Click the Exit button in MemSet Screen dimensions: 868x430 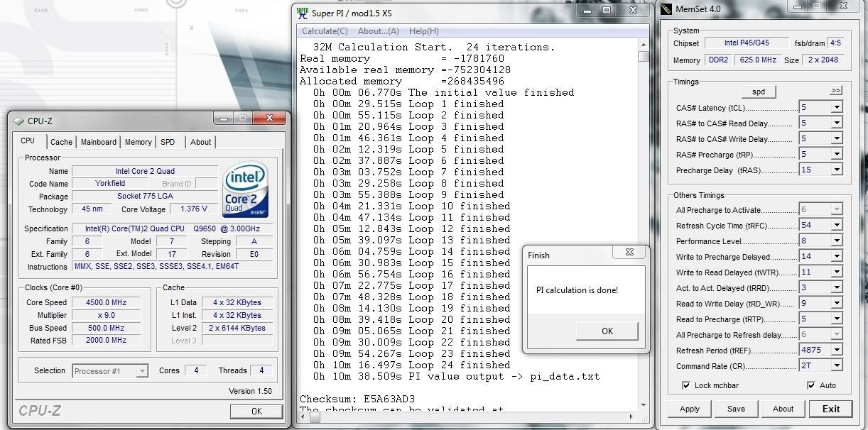pyautogui.click(x=831, y=409)
